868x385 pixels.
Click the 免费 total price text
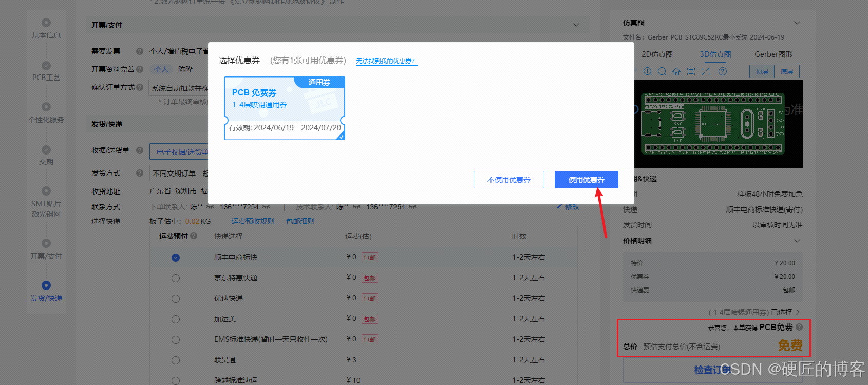point(790,345)
